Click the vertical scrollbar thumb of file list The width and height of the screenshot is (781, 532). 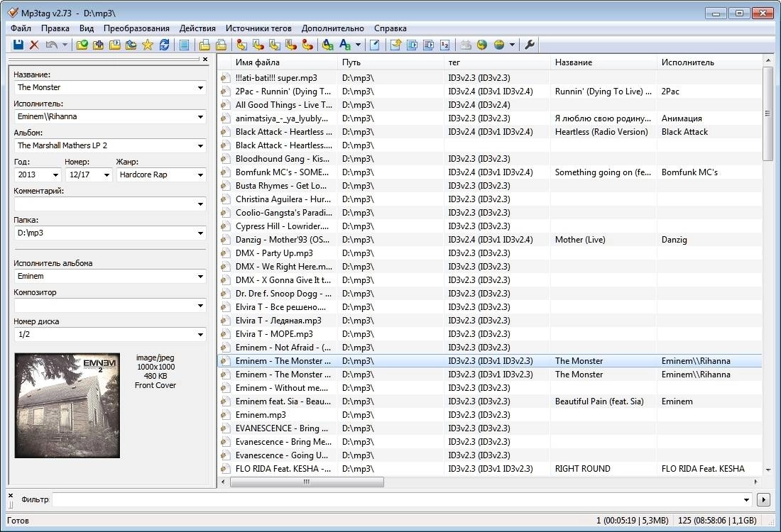pyautogui.click(x=768, y=114)
